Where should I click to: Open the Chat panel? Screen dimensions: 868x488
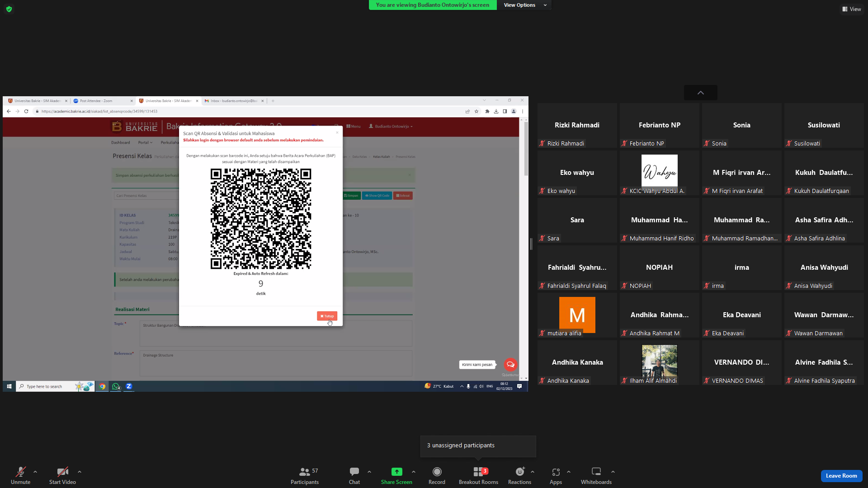tap(354, 475)
